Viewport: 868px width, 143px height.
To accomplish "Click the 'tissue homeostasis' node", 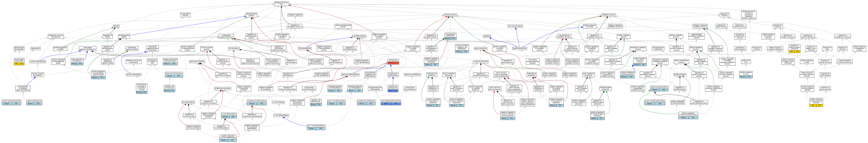I will tap(134, 75).
